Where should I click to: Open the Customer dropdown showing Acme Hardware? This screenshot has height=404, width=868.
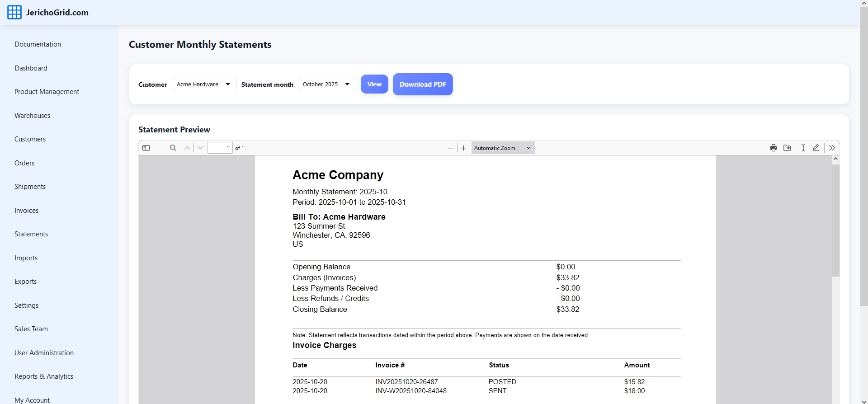pos(204,85)
